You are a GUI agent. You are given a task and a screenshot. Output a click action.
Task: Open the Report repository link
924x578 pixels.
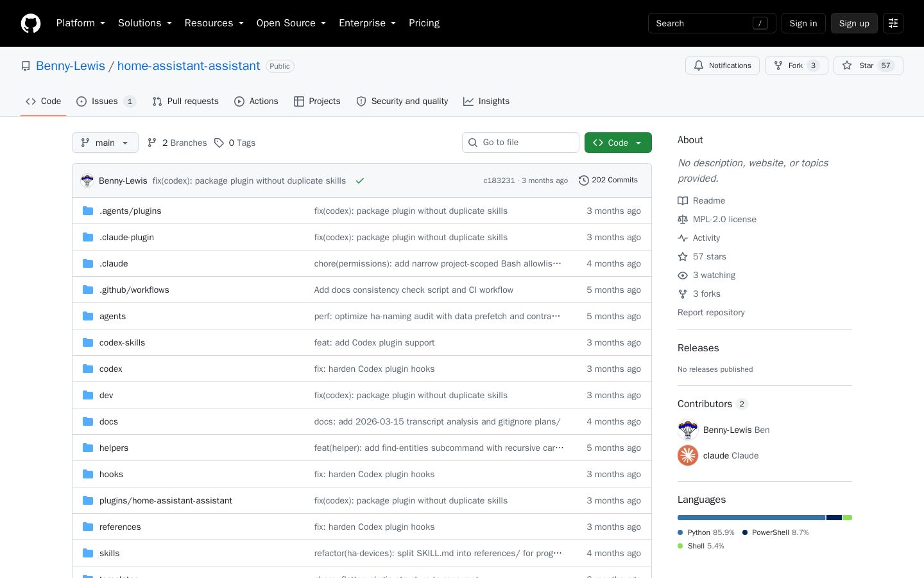[711, 312]
